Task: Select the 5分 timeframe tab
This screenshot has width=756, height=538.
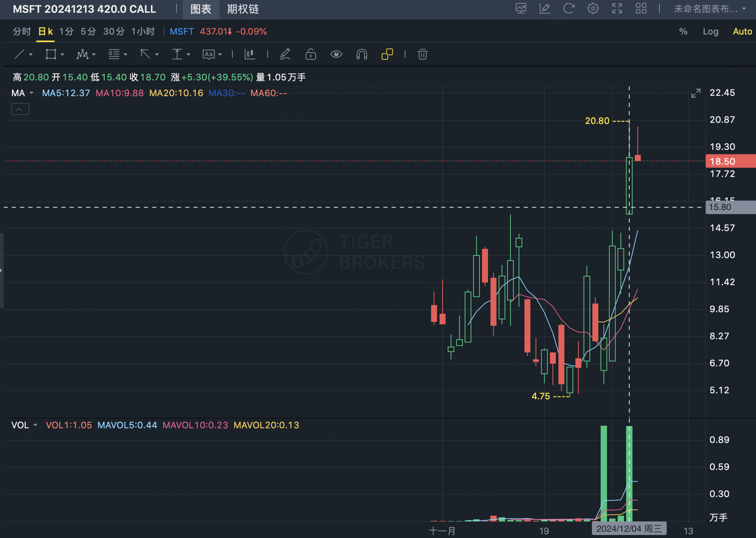Action: (x=88, y=32)
